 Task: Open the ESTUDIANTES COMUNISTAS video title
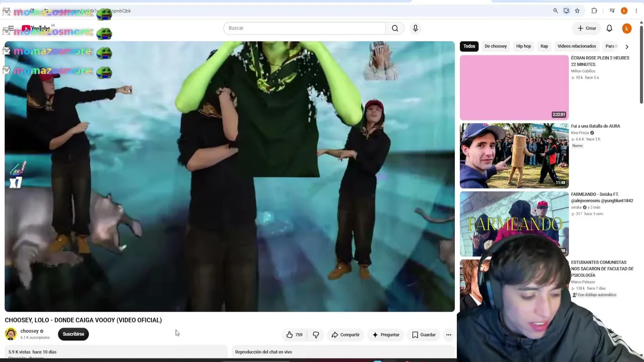(x=602, y=269)
